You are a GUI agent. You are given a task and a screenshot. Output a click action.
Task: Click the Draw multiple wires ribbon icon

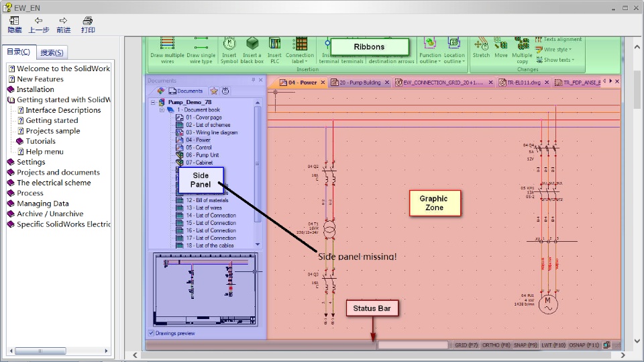click(x=167, y=43)
